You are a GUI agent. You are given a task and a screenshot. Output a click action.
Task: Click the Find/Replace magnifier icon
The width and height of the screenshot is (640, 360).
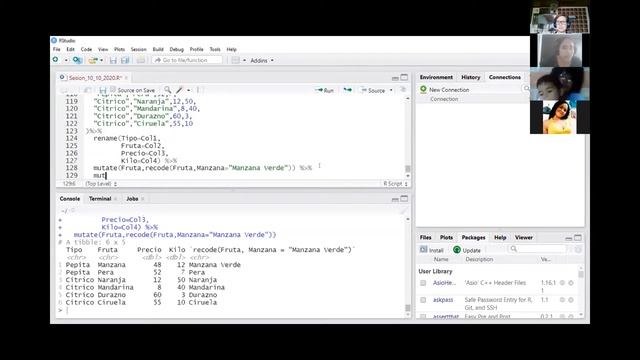pyautogui.click(x=168, y=90)
